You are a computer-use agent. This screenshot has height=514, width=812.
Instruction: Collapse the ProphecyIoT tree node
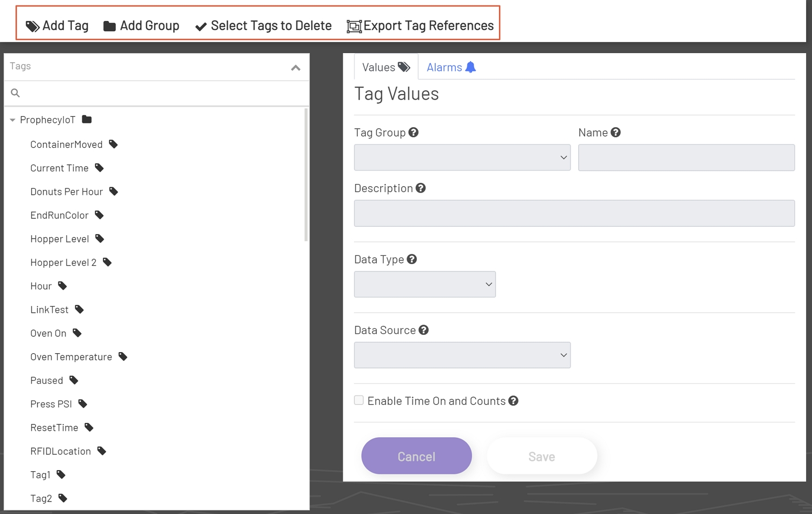click(12, 120)
